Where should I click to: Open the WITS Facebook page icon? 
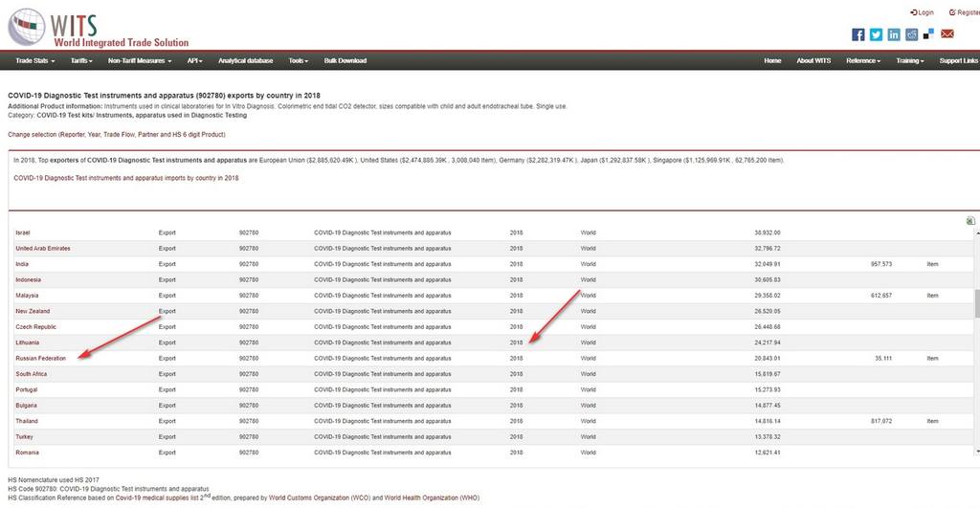click(x=858, y=34)
